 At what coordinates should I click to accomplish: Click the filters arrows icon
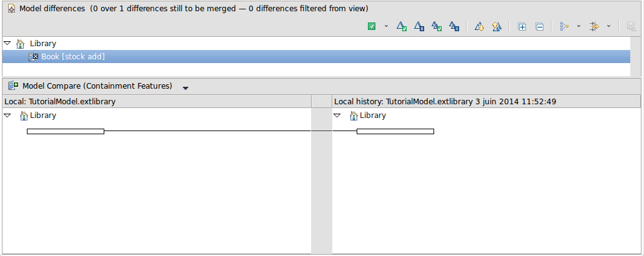tap(595, 27)
